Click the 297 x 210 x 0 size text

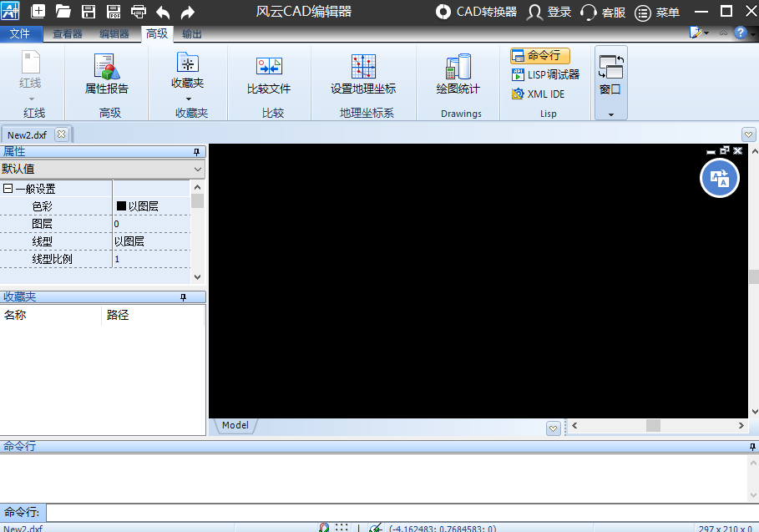click(x=725, y=529)
